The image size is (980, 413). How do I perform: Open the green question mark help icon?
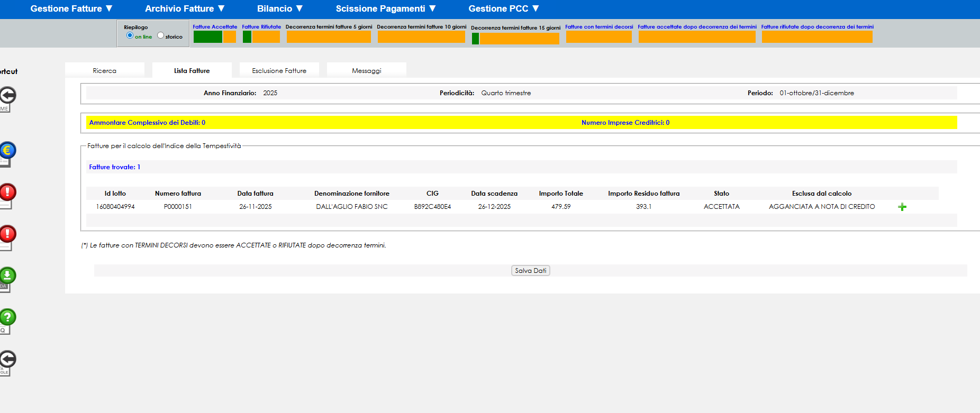click(7, 317)
